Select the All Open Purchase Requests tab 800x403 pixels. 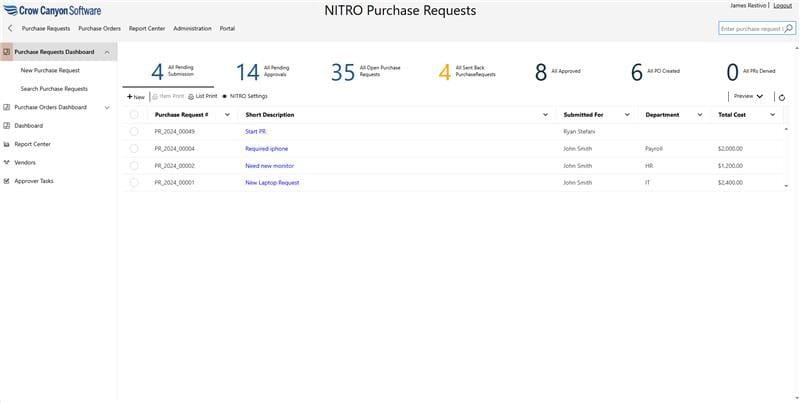(x=366, y=71)
